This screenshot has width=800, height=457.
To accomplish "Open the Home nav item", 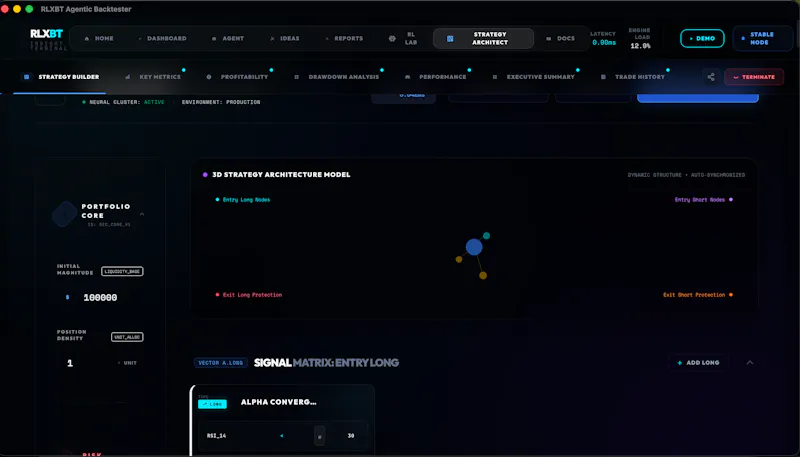I will pos(99,38).
